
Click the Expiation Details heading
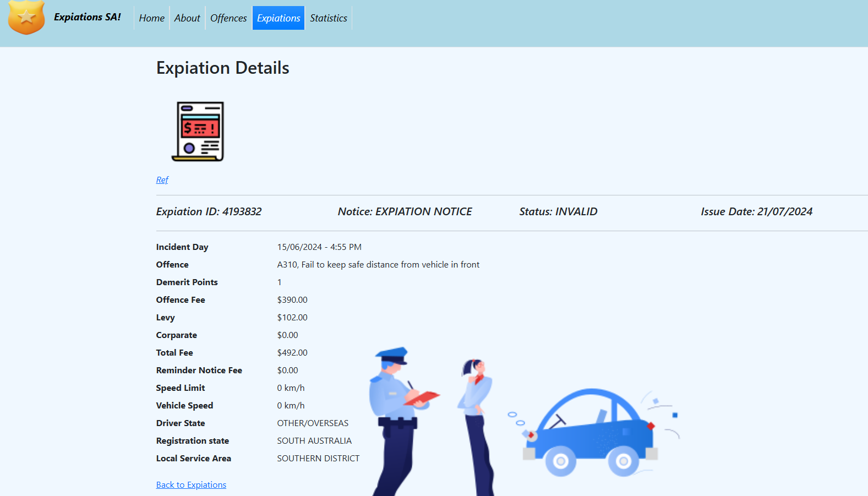tap(223, 68)
